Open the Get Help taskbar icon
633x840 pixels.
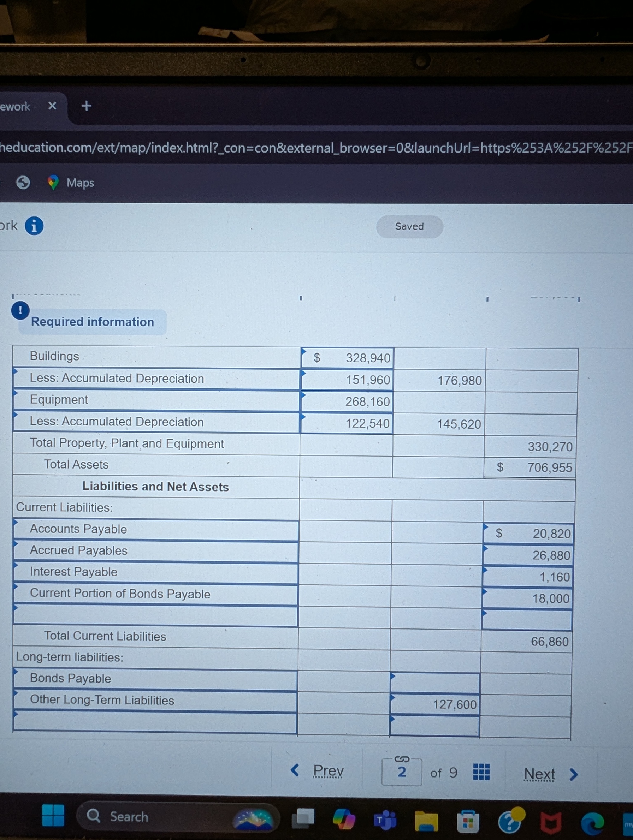pos(511,820)
